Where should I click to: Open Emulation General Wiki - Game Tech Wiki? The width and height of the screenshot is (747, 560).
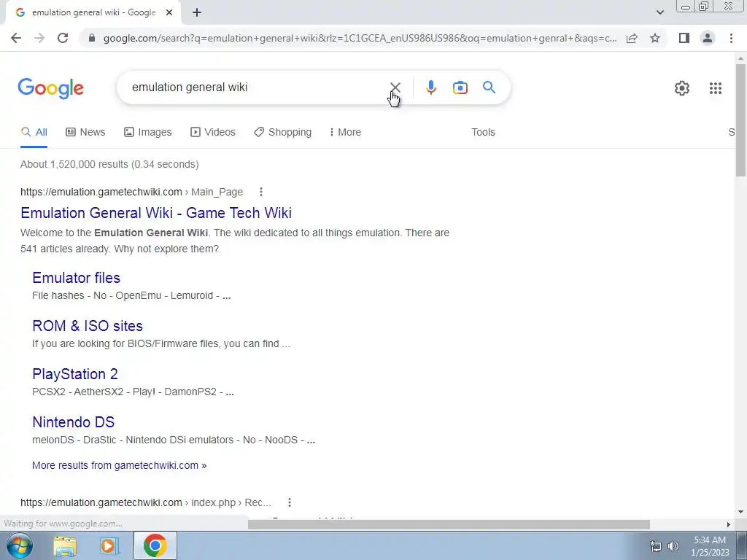tap(156, 213)
